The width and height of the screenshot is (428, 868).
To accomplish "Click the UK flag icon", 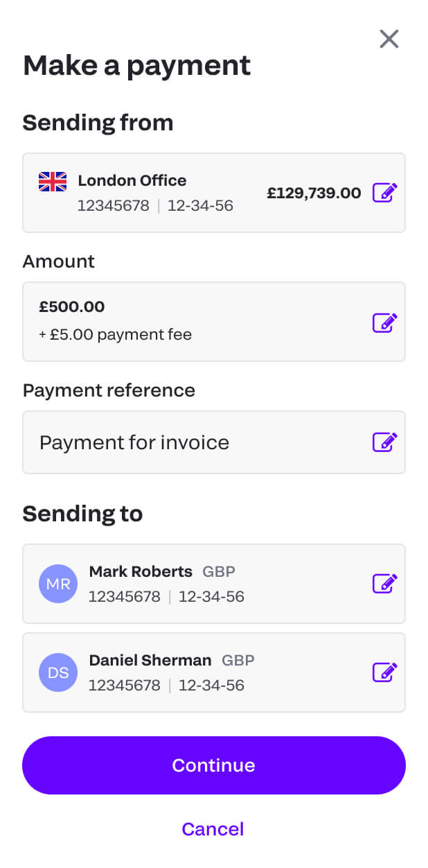I will (x=53, y=182).
